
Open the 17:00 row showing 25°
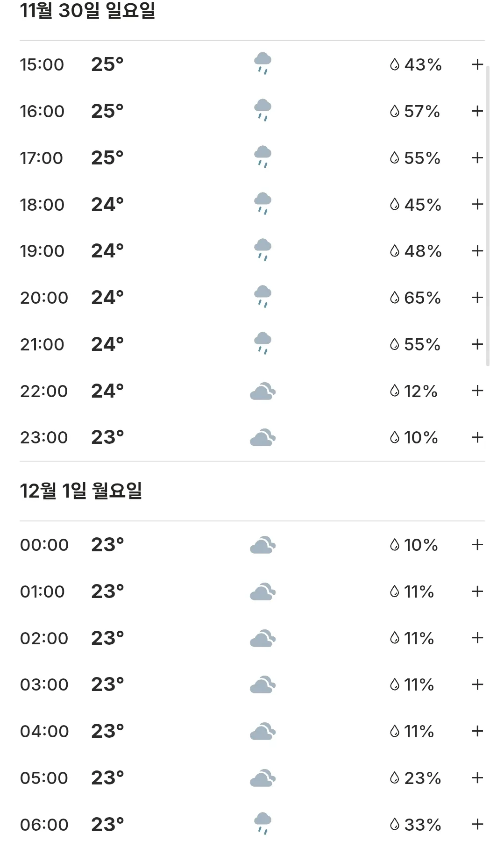click(x=252, y=158)
